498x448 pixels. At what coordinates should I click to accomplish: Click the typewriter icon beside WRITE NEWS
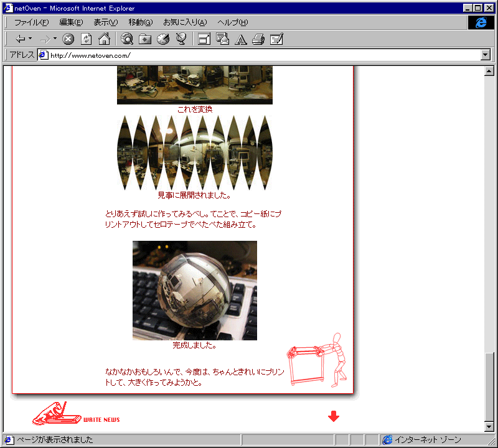(57, 413)
